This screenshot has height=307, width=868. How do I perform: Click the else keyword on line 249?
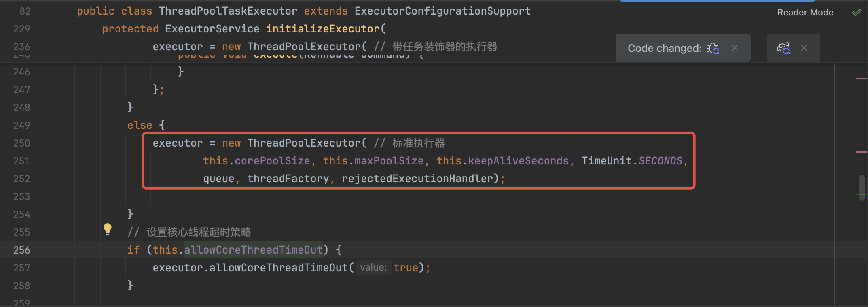(140, 126)
